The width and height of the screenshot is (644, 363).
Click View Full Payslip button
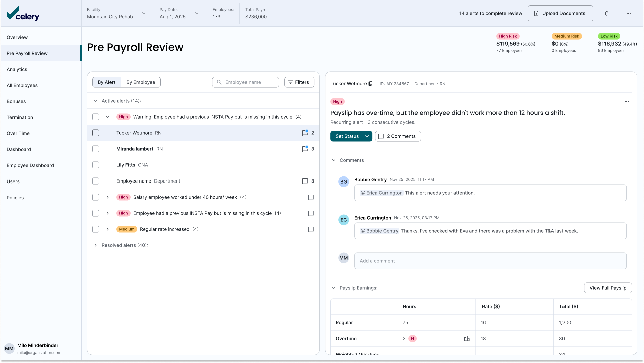click(x=608, y=288)
